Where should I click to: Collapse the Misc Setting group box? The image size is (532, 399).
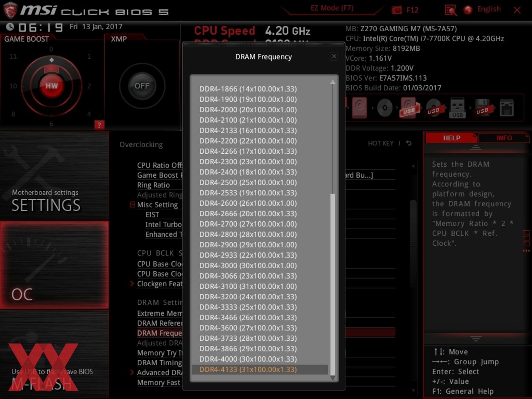click(x=133, y=205)
